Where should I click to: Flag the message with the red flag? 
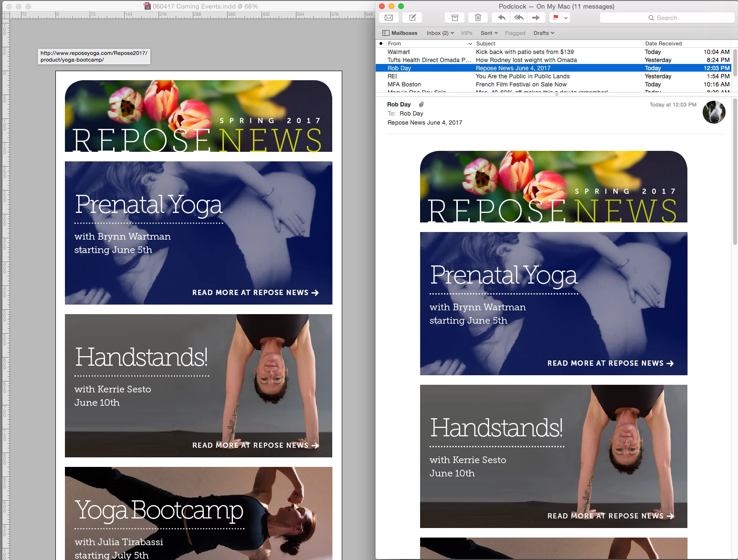pyautogui.click(x=556, y=18)
